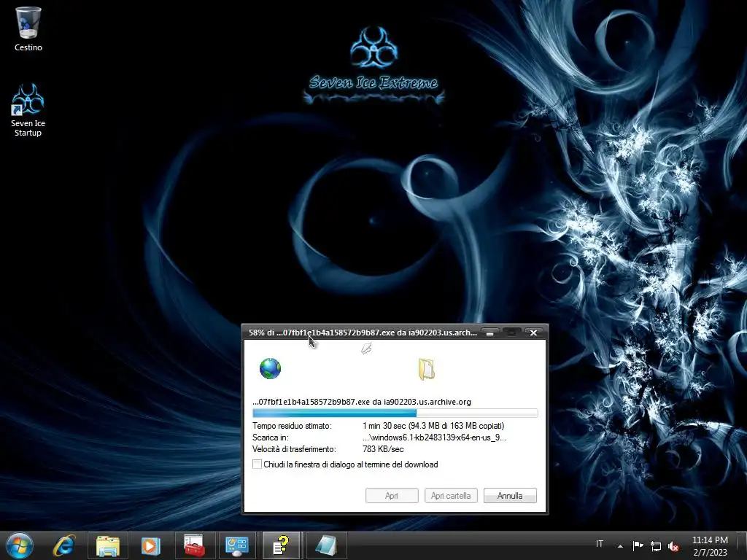Click the IT language indicator

600,544
